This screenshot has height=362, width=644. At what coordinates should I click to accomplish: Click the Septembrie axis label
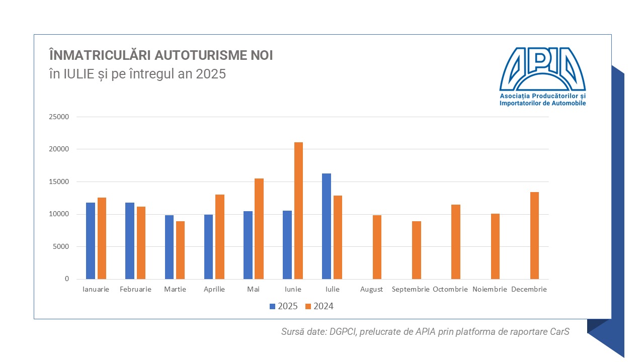(411, 290)
